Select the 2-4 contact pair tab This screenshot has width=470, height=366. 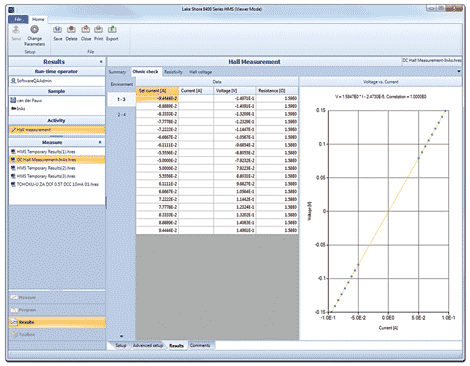[x=122, y=115]
